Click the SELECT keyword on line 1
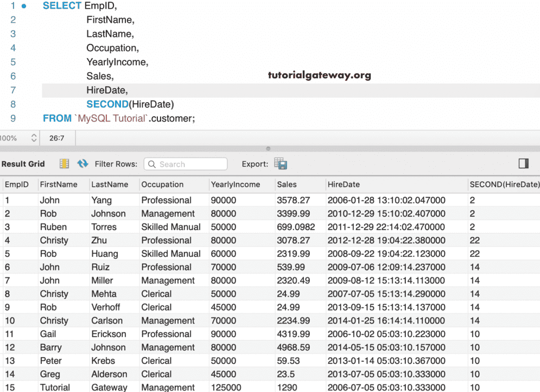Viewport: 540px width, 392px height. [62, 6]
